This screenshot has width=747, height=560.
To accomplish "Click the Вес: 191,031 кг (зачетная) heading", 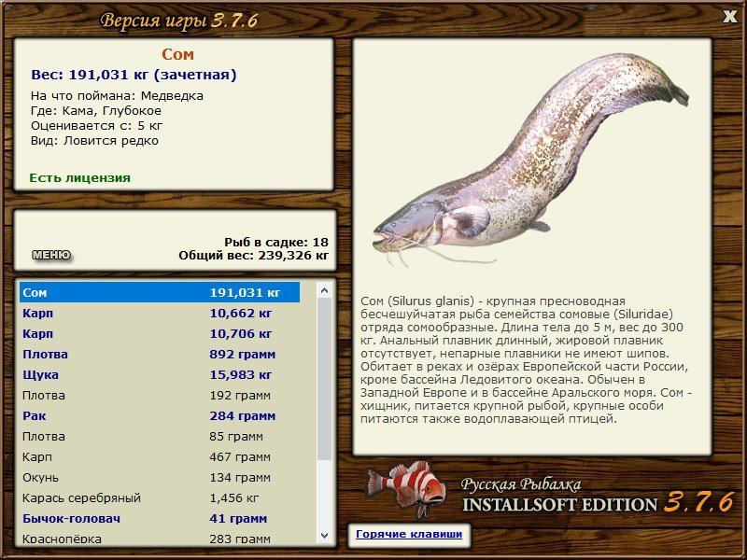I will tap(134, 75).
